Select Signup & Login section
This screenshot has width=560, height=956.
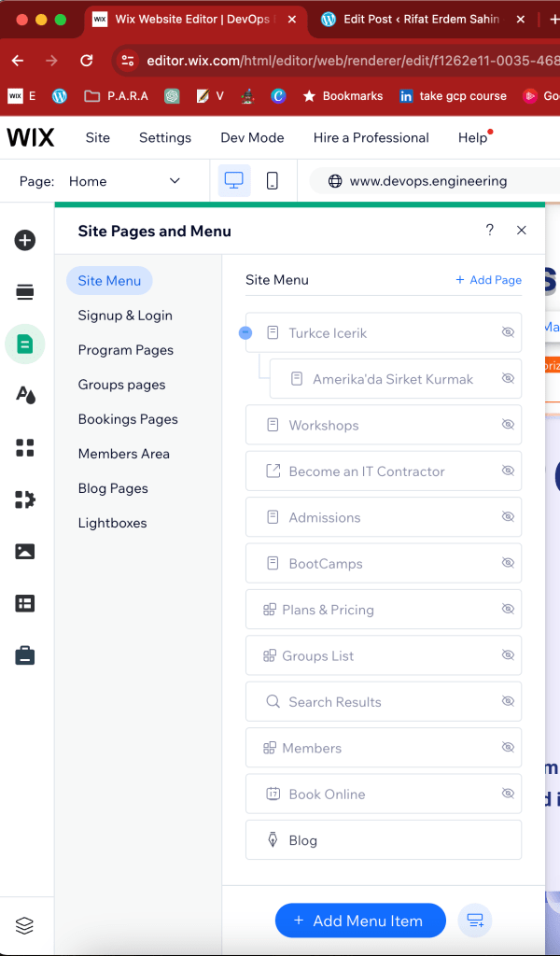point(125,316)
